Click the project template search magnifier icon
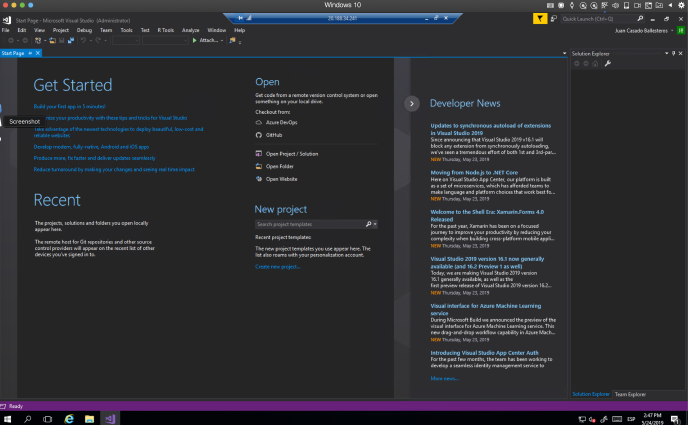 (x=368, y=224)
